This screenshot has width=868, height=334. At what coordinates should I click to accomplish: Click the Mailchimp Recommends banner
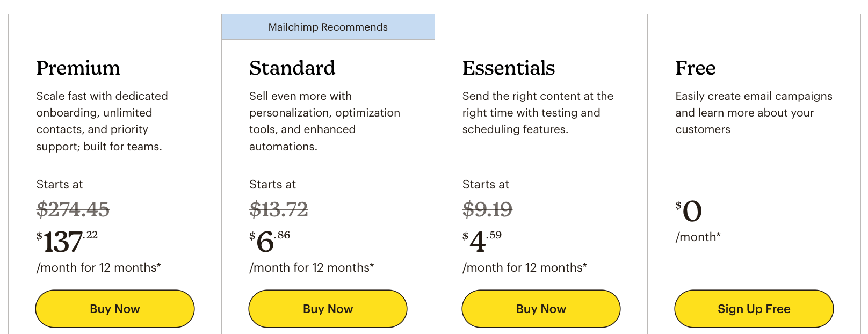tap(328, 27)
